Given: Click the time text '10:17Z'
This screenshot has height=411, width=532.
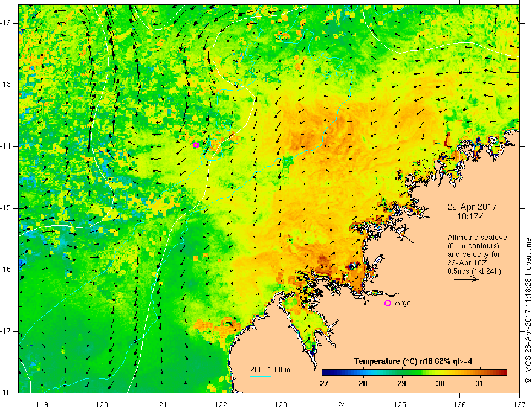Looking at the screenshot, I should point(470,216).
